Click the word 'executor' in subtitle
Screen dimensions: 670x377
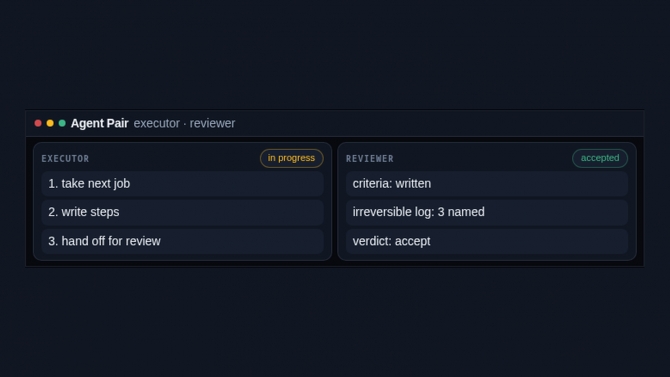pyautogui.click(x=156, y=123)
